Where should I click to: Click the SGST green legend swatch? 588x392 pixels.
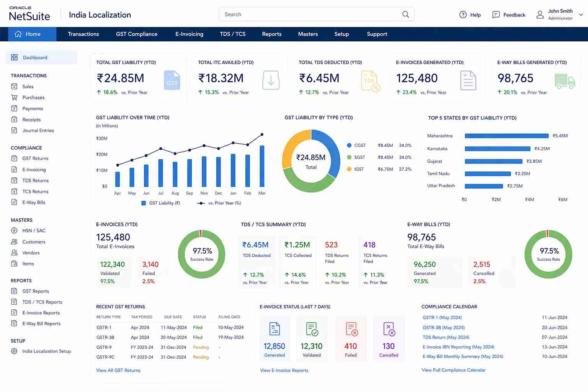pos(349,157)
